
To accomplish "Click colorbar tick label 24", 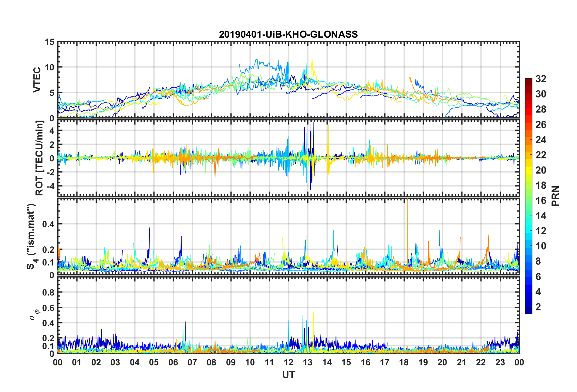I will click(x=541, y=140).
